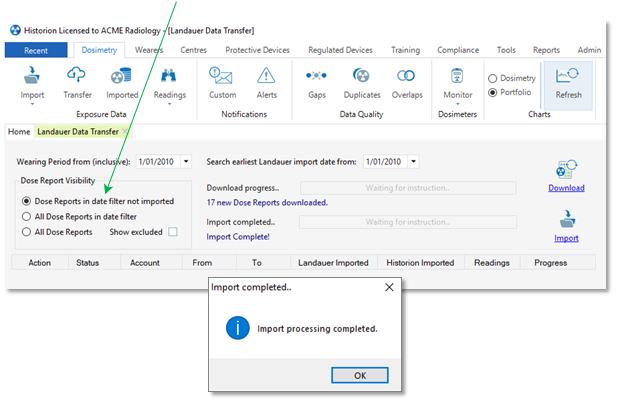Image resolution: width=618 pixels, height=404 pixels.
Task: Click the 'Import Complete!' status text
Action: tap(238, 237)
